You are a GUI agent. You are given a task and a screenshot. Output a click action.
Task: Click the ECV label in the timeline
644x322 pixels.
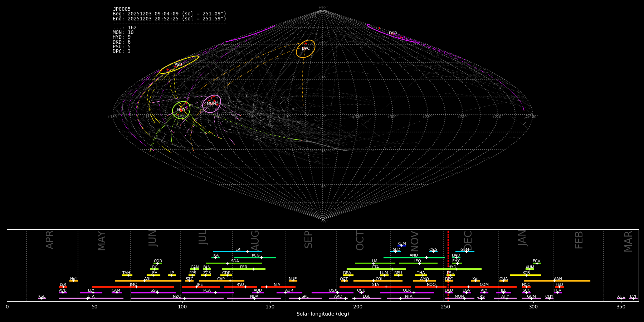[x=536, y=261]
